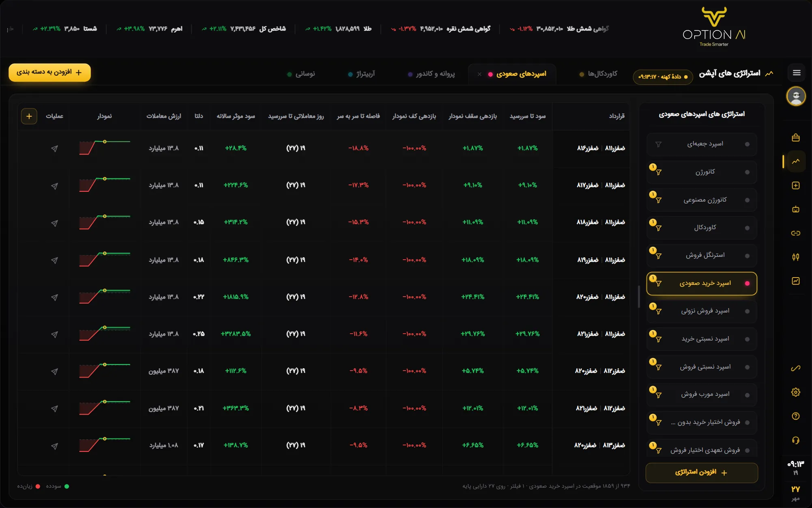This screenshot has width=812, height=508.
Task: Open the settings gear sidebar icon
Action: (796, 392)
